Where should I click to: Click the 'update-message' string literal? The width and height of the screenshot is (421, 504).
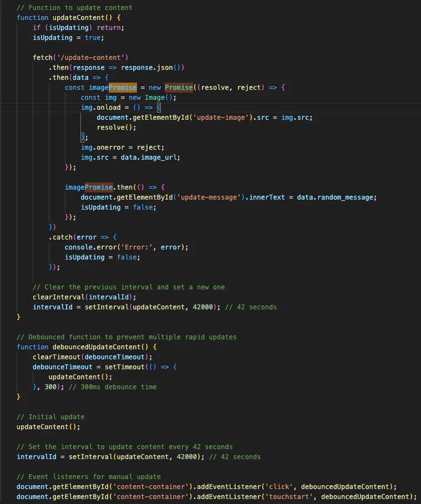(x=209, y=197)
